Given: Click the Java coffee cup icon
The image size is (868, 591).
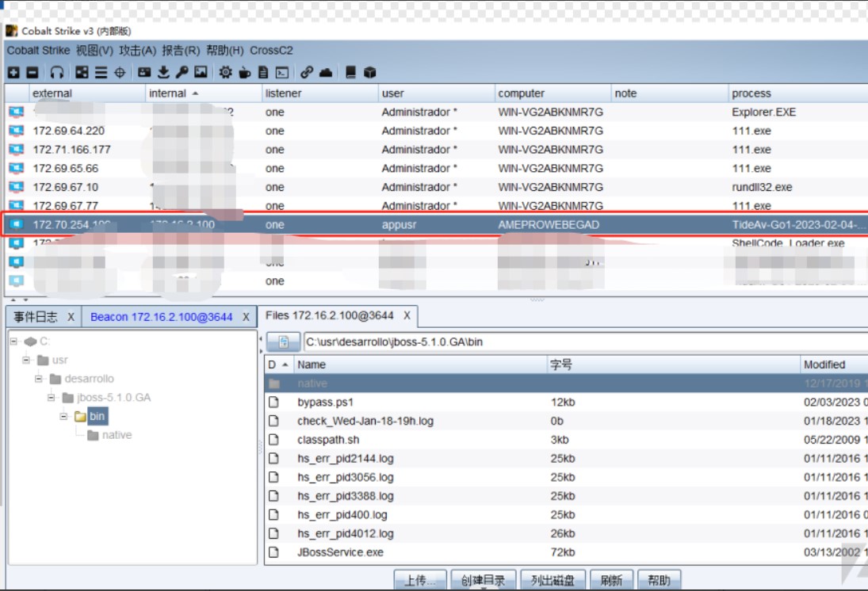Looking at the screenshot, I should (245, 73).
